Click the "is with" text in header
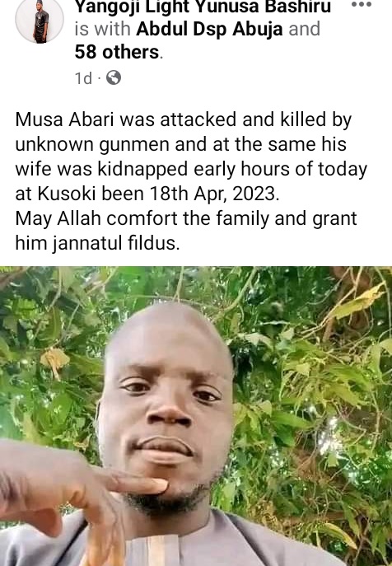The image size is (392, 566). point(102,29)
